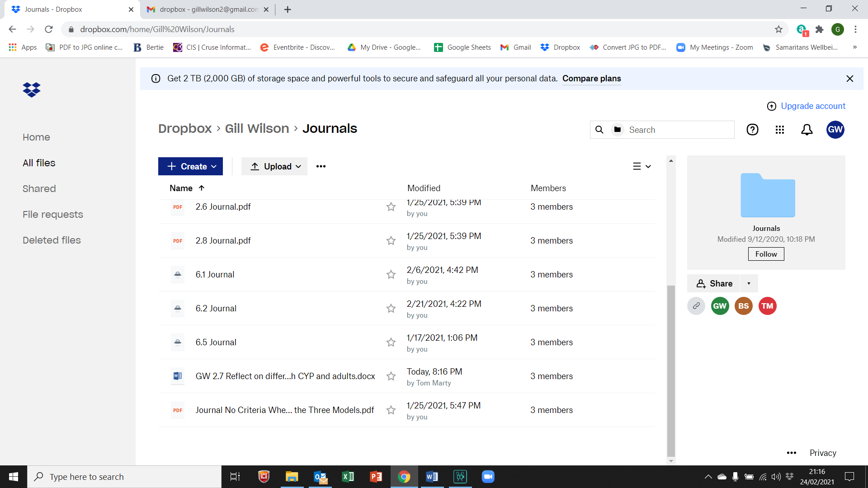Open the GW account avatar menu
Image resolution: width=868 pixels, height=488 pixels.
pyautogui.click(x=835, y=130)
